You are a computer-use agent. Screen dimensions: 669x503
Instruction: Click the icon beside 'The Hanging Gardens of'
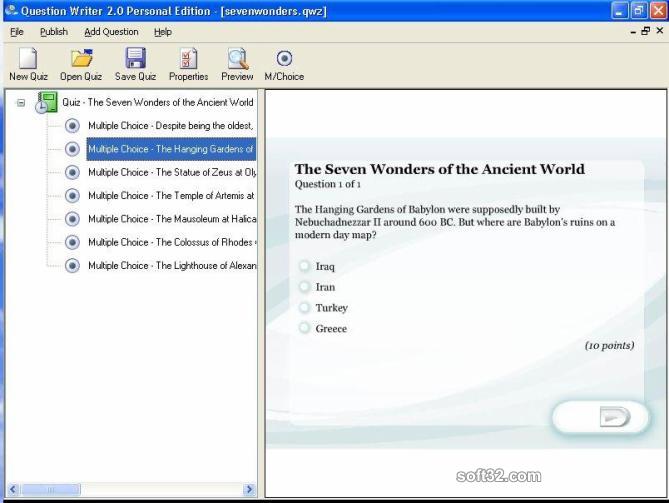coord(72,149)
